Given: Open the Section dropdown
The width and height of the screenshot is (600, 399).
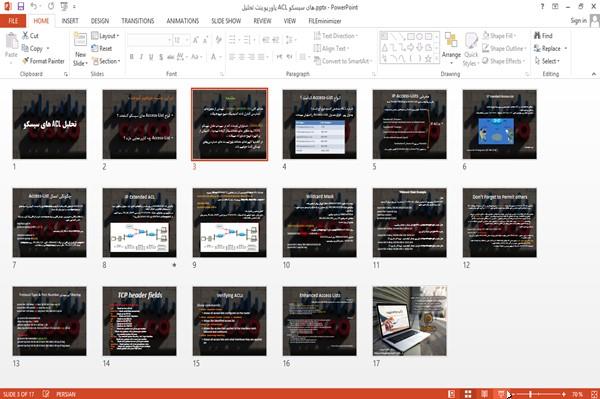Looking at the screenshot, I should click(x=106, y=61).
